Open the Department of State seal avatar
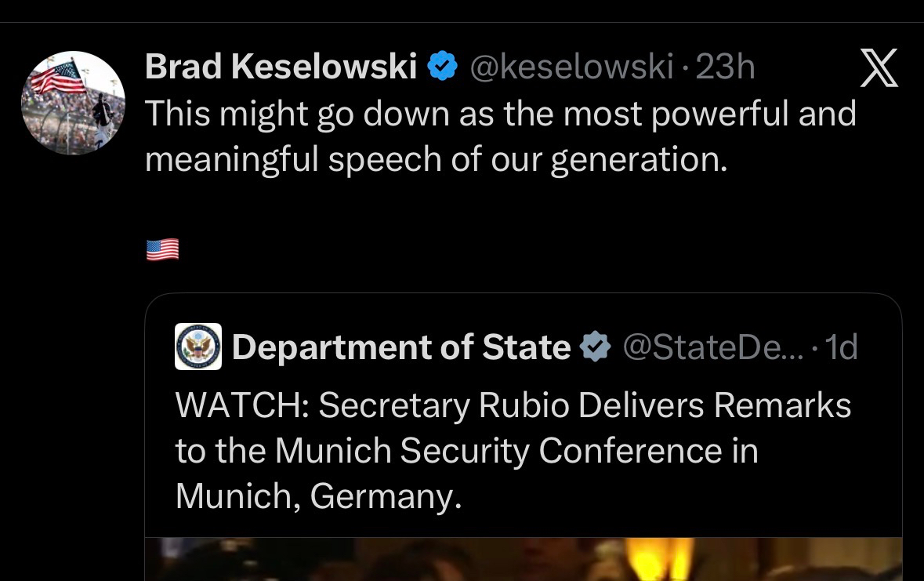This screenshot has width=924, height=581. 198,347
